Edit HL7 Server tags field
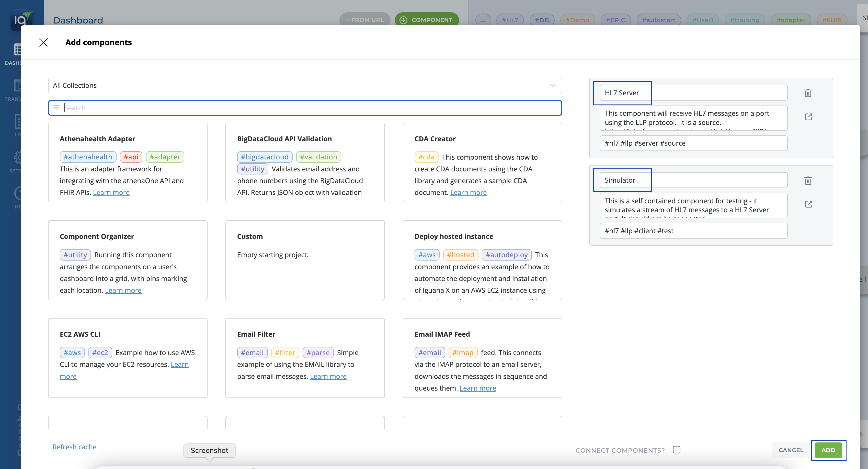The image size is (868, 469). (693, 143)
